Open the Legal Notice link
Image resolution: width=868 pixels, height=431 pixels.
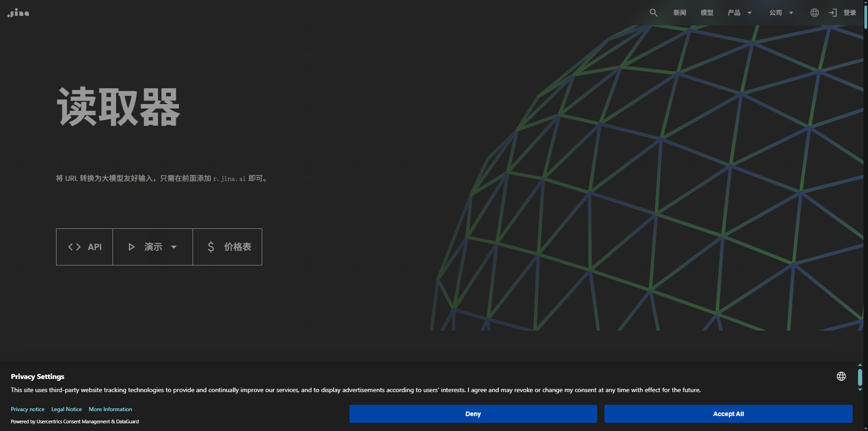point(66,409)
